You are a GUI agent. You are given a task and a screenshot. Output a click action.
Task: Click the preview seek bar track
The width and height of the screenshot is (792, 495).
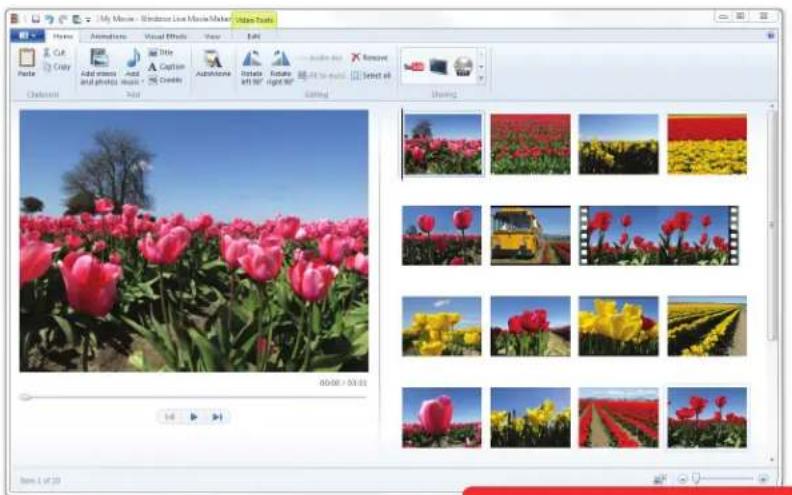(194, 398)
